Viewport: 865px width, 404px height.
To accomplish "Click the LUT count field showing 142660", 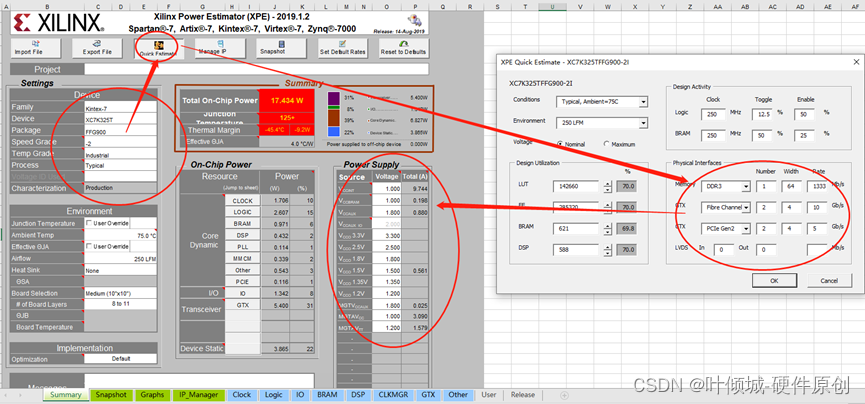I will tap(576, 187).
